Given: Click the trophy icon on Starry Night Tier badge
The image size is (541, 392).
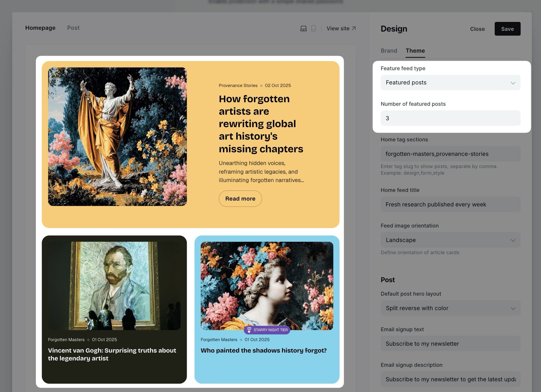Looking at the screenshot, I should point(249,330).
